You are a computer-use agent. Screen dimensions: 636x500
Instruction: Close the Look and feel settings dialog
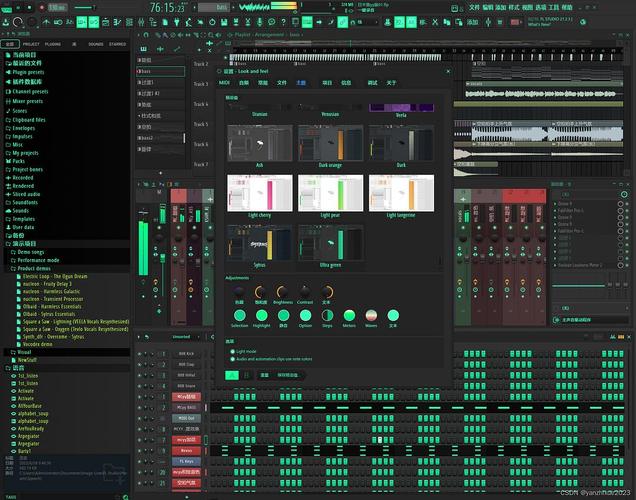pos(448,71)
